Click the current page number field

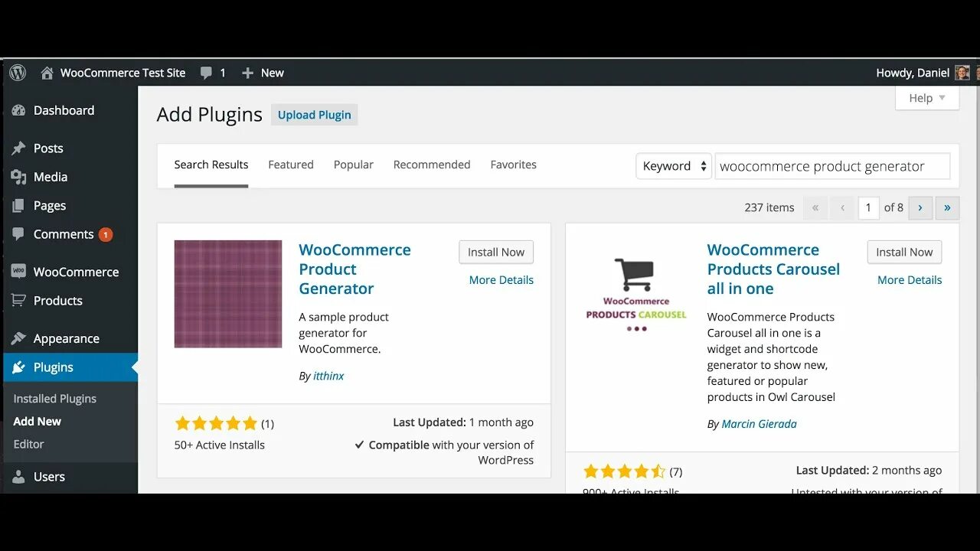(x=868, y=207)
